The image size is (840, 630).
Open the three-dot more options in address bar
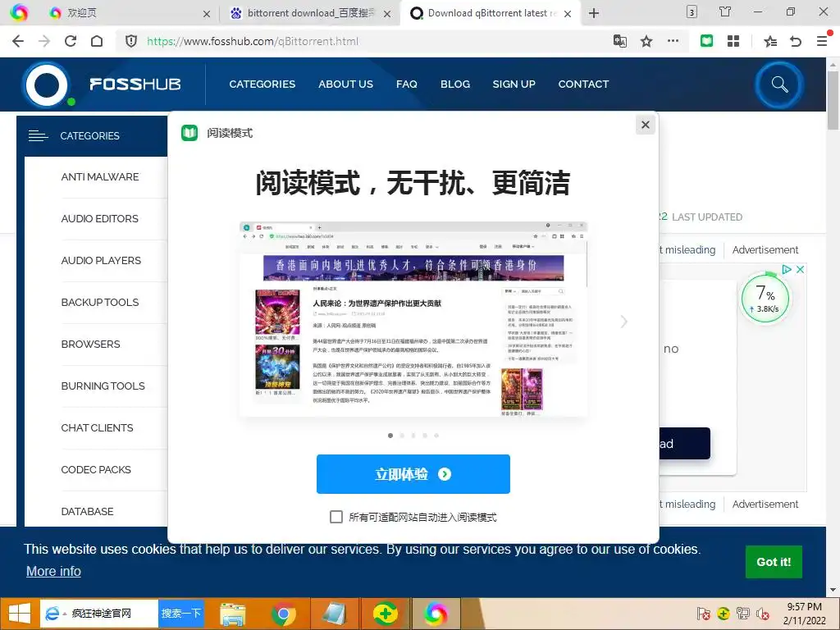click(673, 41)
